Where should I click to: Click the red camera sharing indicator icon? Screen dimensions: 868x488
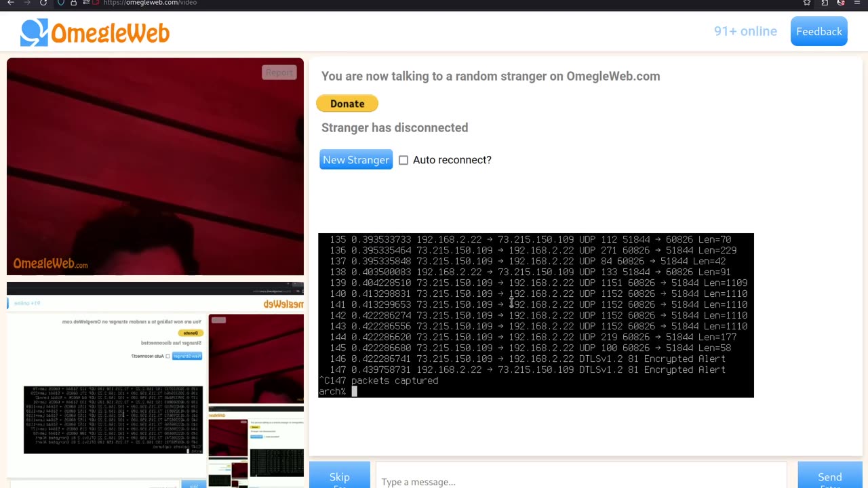pos(96,3)
